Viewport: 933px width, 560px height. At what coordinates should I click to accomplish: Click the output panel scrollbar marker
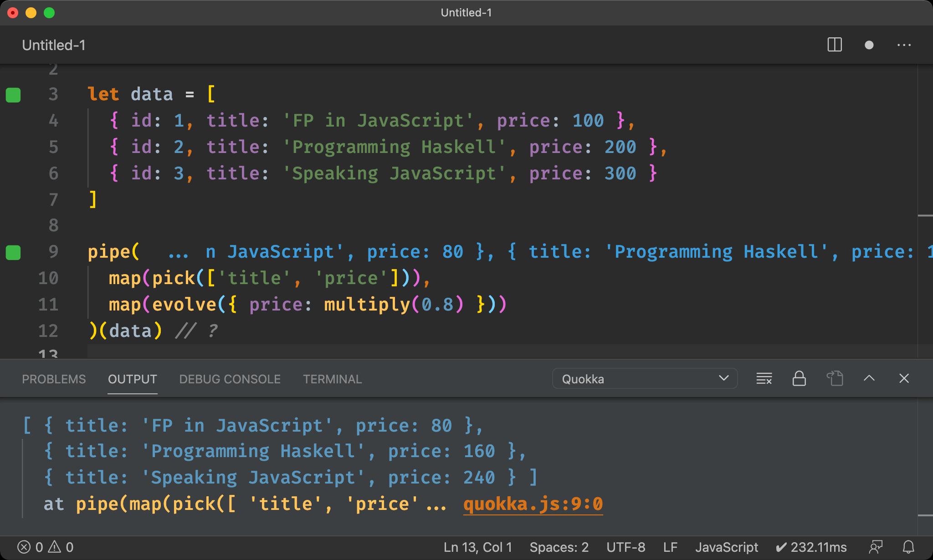[x=925, y=515]
